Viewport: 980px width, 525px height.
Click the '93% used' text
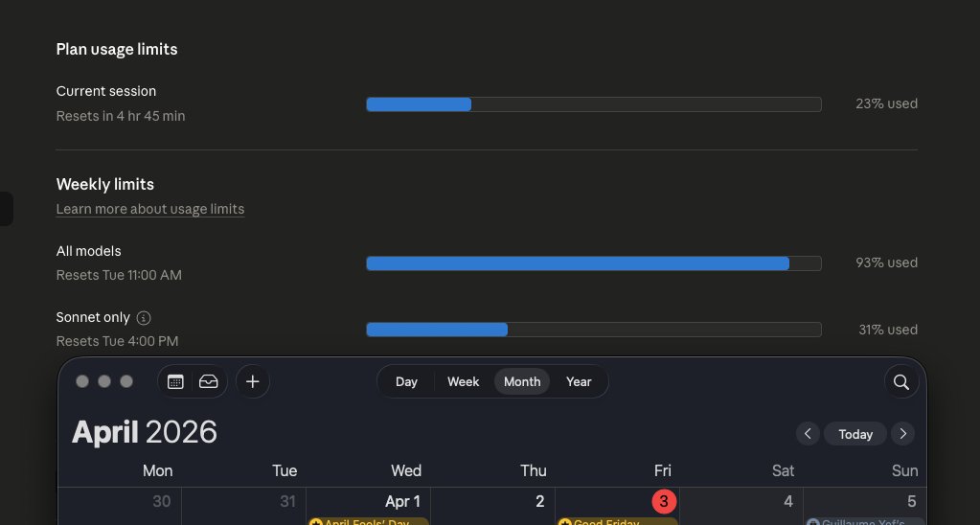[x=886, y=262]
